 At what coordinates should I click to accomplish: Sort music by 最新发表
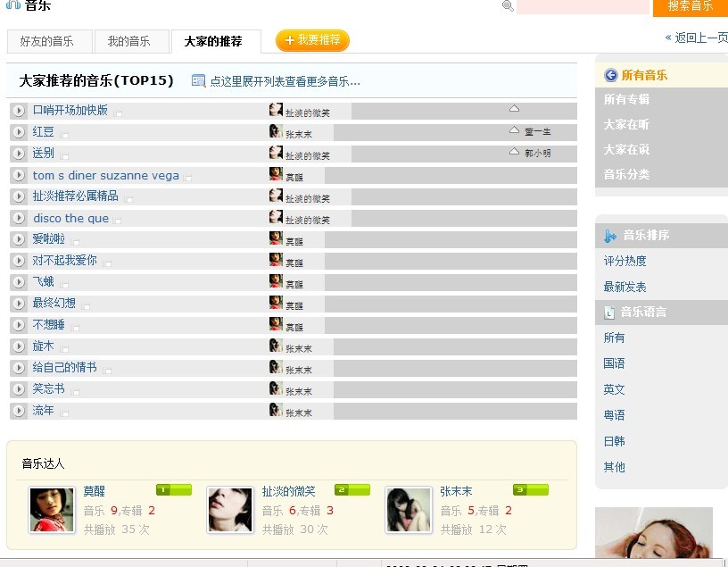(625, 288)
